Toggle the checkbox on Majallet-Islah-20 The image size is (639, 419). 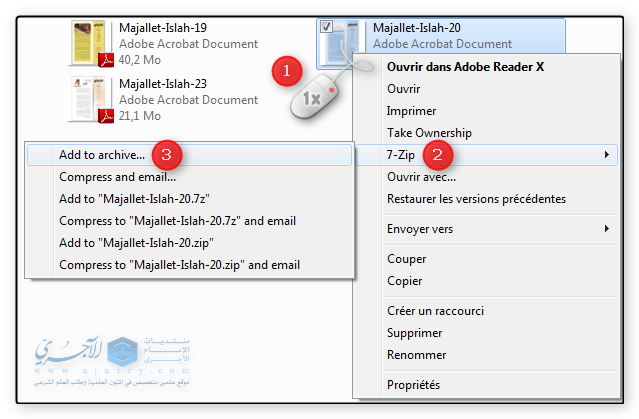(327, 27)
